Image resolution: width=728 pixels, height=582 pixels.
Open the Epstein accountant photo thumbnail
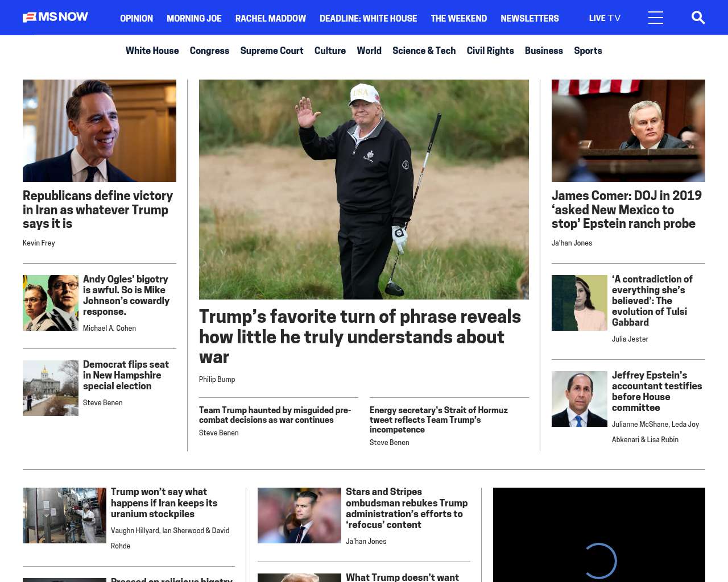pos(579,399)
